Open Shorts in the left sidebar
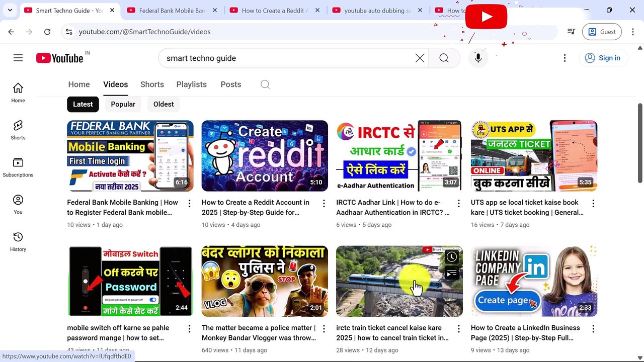644x362 pixels. click(18, 130)
